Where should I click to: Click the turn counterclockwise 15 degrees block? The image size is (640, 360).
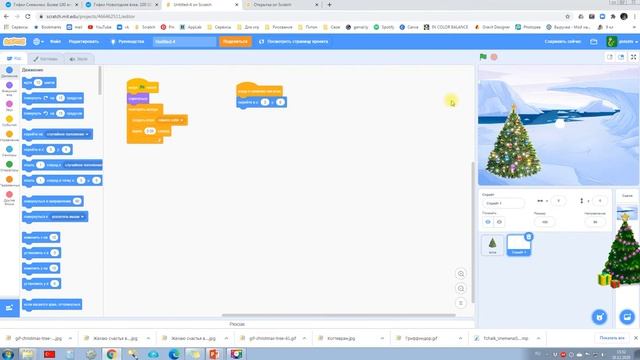[53, 113]
